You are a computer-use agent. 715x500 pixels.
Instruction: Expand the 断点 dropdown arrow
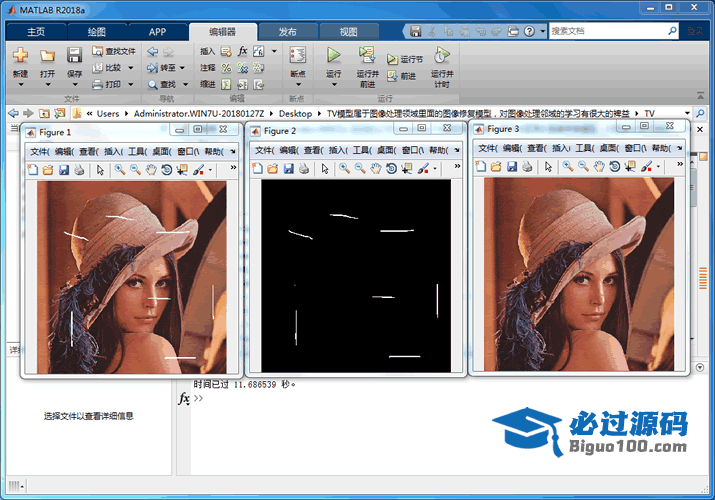(x=298, y=85)
